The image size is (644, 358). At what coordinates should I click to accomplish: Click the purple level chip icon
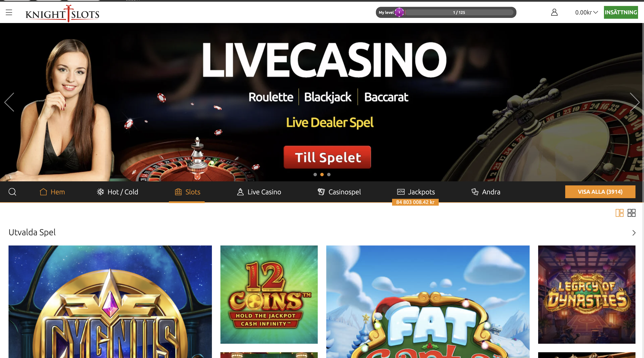[x=399, y=12]
